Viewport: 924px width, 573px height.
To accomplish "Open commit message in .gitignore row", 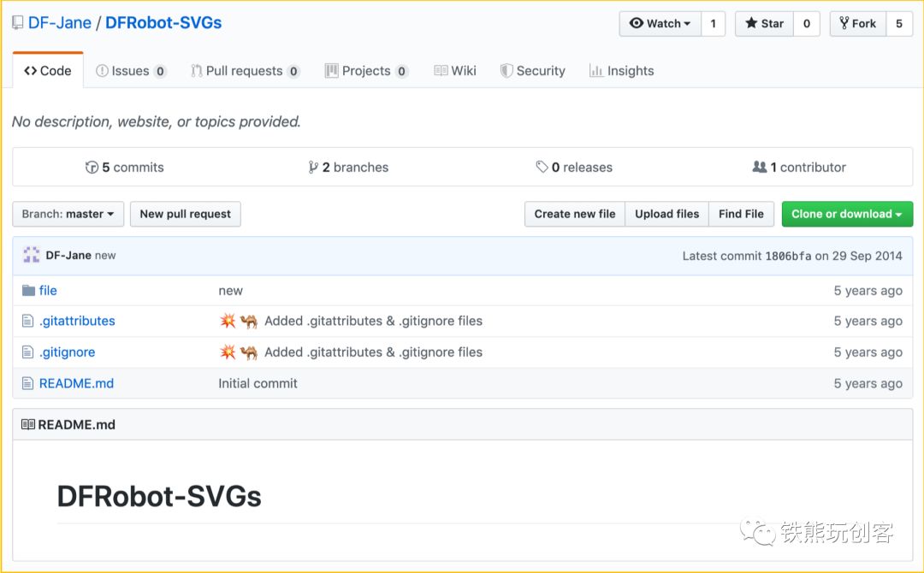I will tap(374, 352).
